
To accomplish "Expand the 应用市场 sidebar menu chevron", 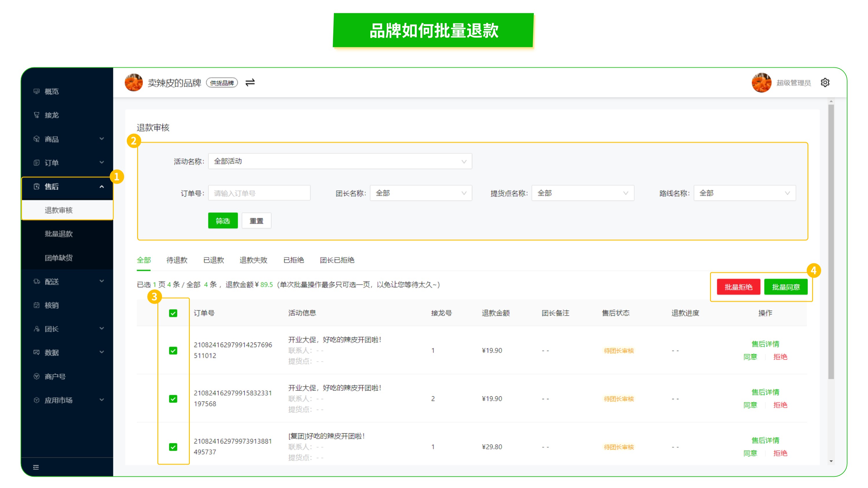I will pyautogui.click(x=102, y=400).
